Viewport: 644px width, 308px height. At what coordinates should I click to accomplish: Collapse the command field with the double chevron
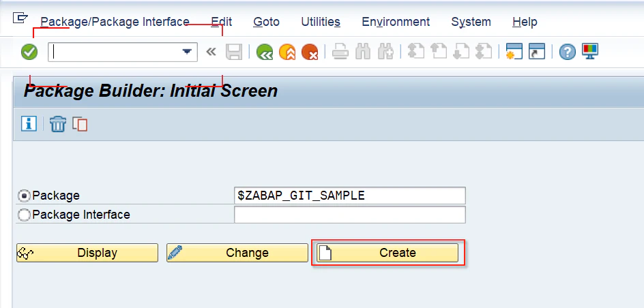pos(211,52)
